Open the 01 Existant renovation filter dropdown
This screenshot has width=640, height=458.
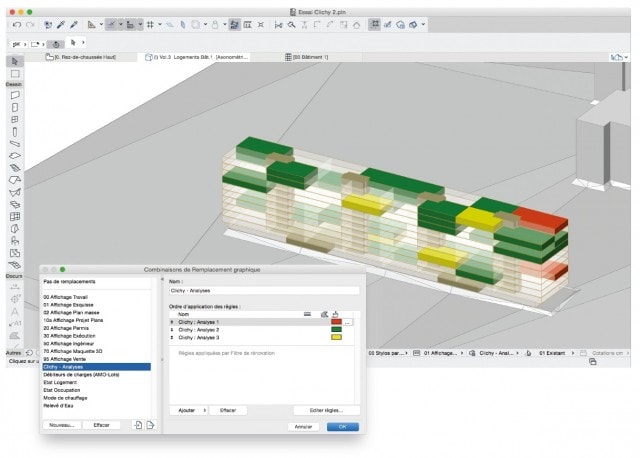(556, 353)
